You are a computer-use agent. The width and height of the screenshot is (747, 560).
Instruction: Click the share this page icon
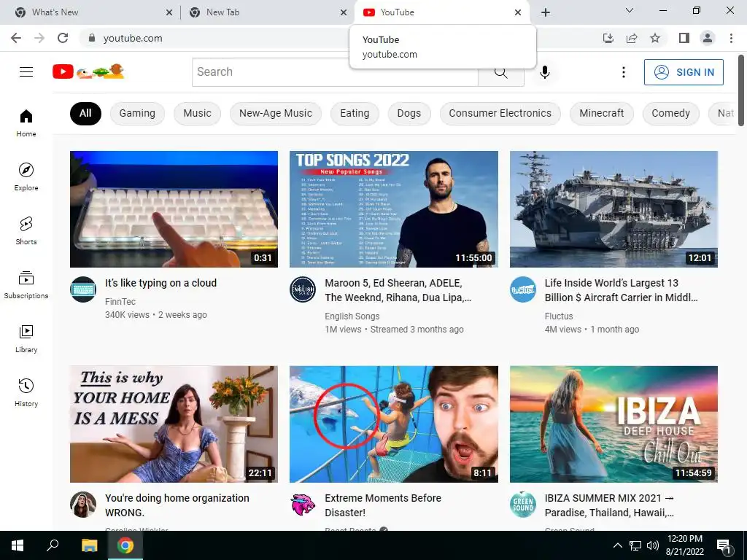pos(632,38)
